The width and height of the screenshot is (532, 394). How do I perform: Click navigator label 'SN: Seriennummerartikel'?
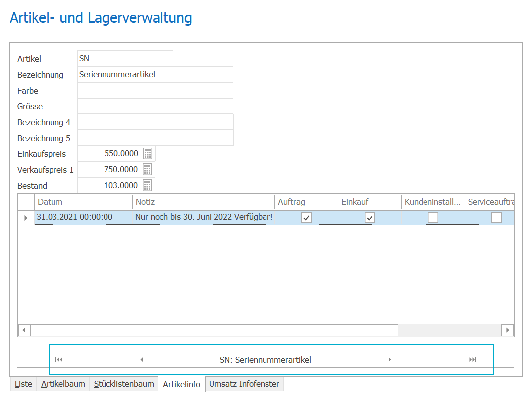(266, 360)
